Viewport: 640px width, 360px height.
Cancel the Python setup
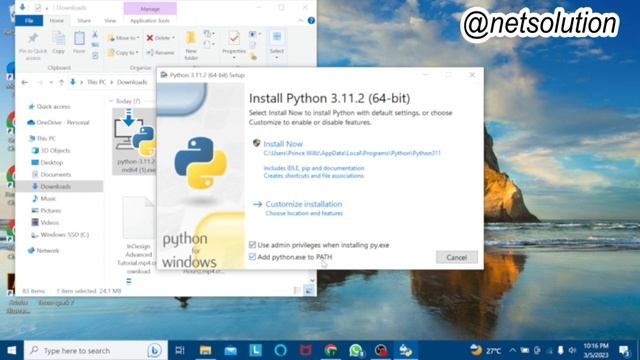click(x=456, y=258)
